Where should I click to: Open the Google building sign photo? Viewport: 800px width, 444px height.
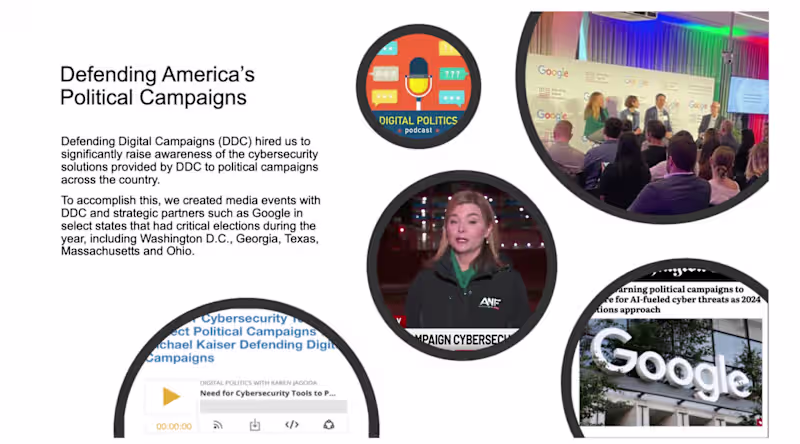(671, 372)
